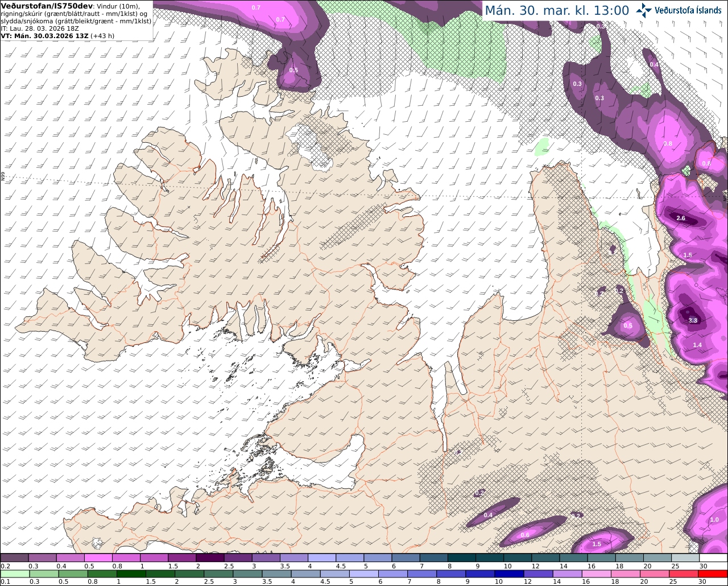Click the valid time VT: Mán. 30.03.2026 13Z
This screenshot has width=728, height=586.
click(45, 35)
